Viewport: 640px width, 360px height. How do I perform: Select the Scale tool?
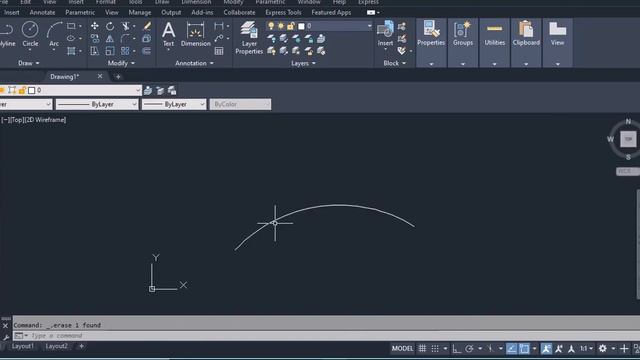click(x=110, y=51)
